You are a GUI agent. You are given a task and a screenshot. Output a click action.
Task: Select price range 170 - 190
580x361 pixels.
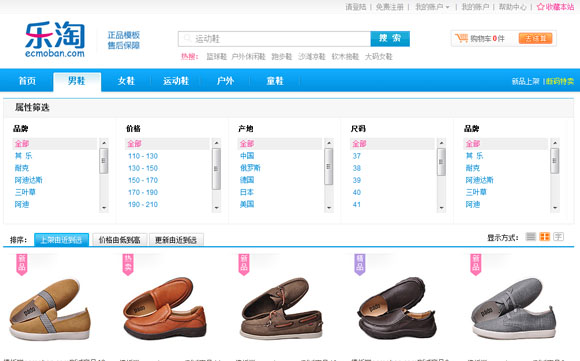[x=143, y=192]
